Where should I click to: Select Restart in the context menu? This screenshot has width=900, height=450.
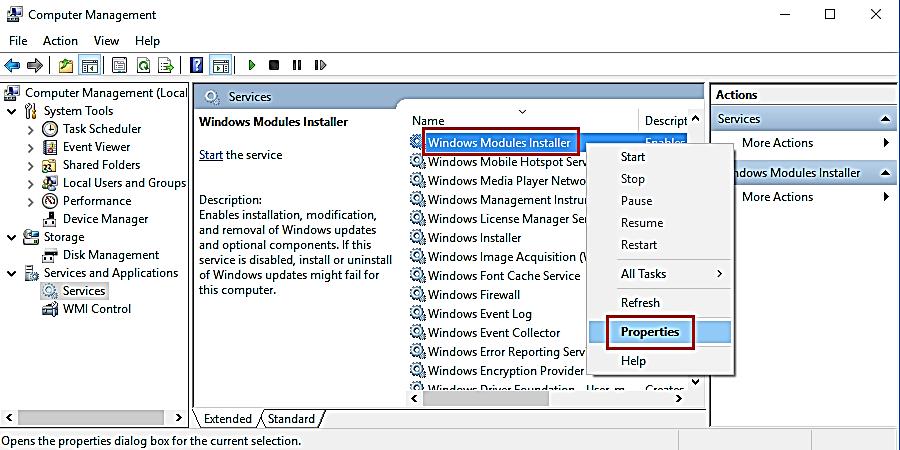[639, 245]
